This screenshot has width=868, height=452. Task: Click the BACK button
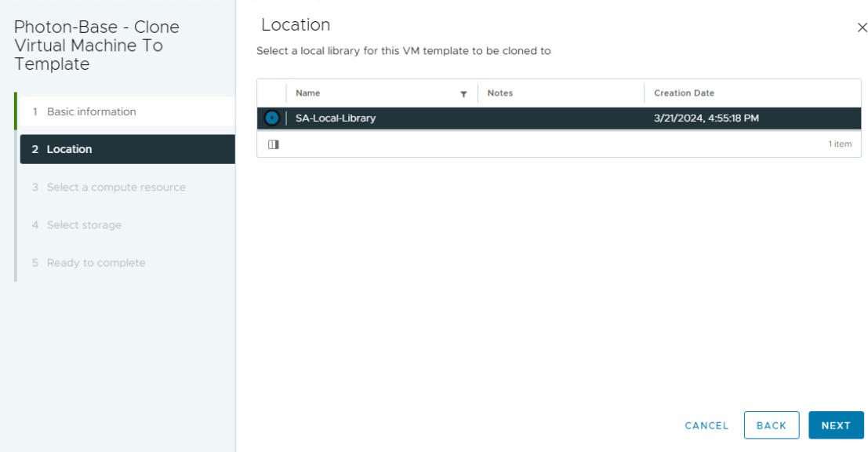click(771, 425)
